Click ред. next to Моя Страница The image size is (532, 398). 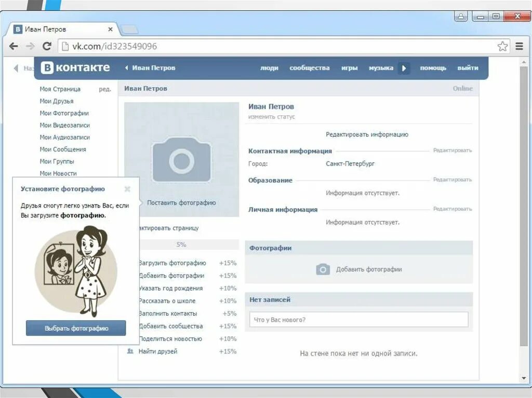pyautogui.click(x=105, y=89)
